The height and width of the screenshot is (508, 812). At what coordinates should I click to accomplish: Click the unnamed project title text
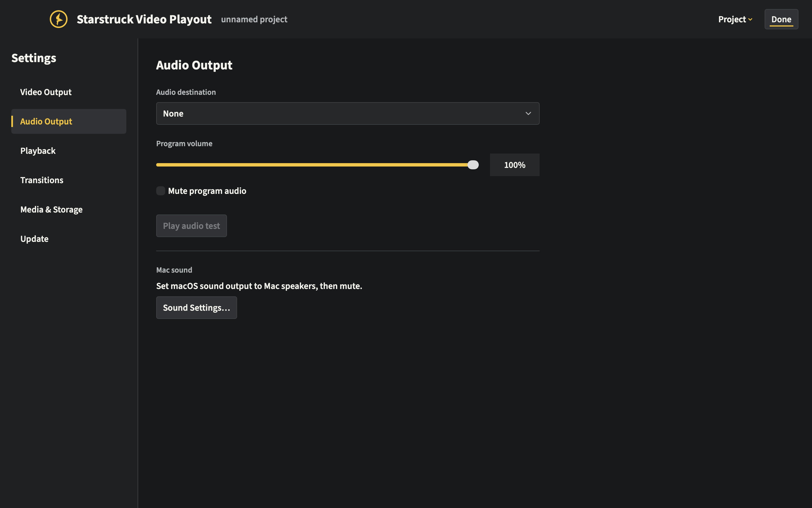pos(254,19)
